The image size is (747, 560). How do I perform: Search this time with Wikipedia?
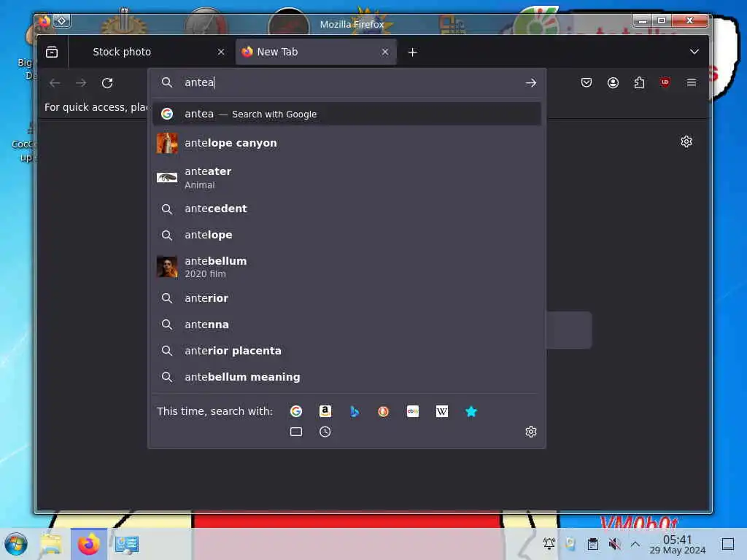(441, 411)
